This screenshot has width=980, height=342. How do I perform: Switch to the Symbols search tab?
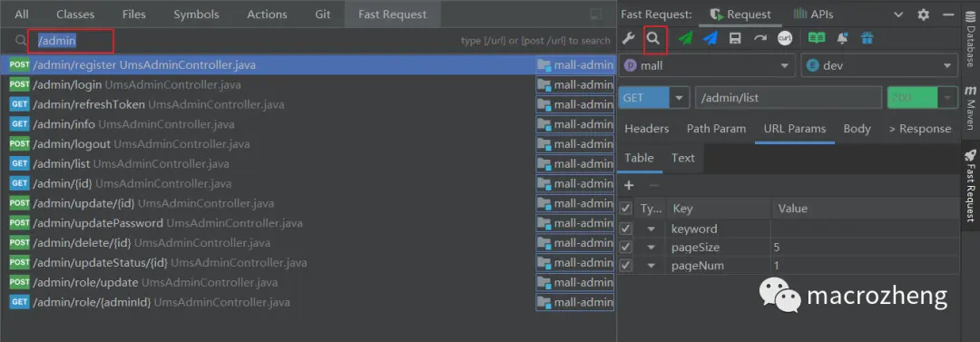[x=196, y=14]
